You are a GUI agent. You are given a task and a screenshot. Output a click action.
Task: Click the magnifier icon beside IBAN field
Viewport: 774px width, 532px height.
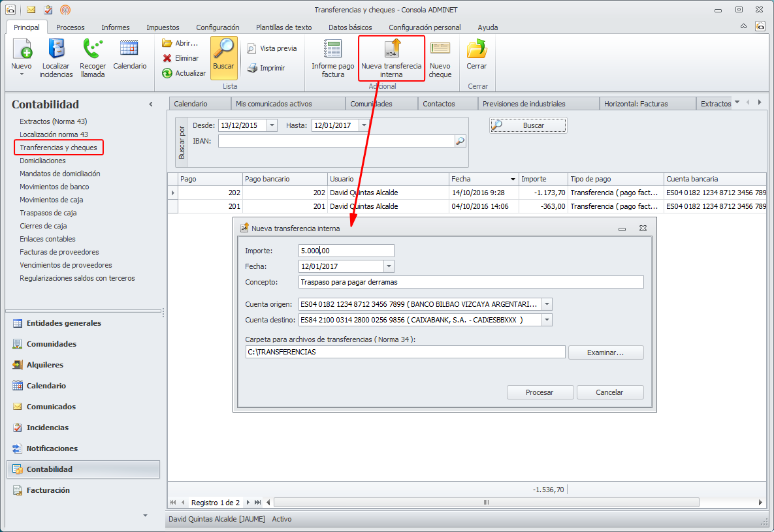pyautogui.click(x=460, y=141)
